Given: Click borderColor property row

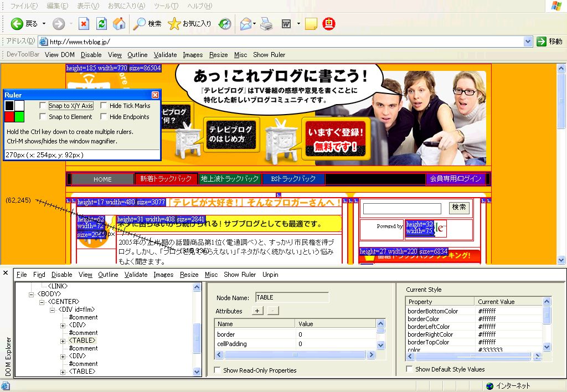Looking at the screenshot, I should click(x=475, y=319).
